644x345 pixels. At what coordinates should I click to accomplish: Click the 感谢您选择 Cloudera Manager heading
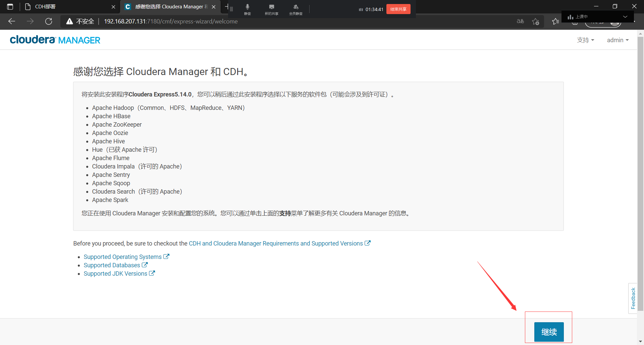pyautogui.click(x=161, y=72)
